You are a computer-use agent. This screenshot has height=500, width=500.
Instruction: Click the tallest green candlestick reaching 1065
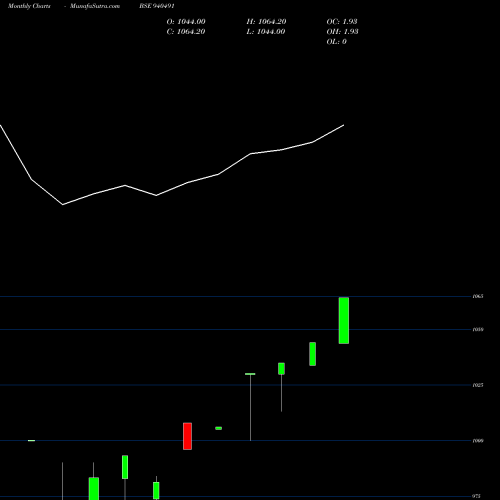(x=344, y=320)
